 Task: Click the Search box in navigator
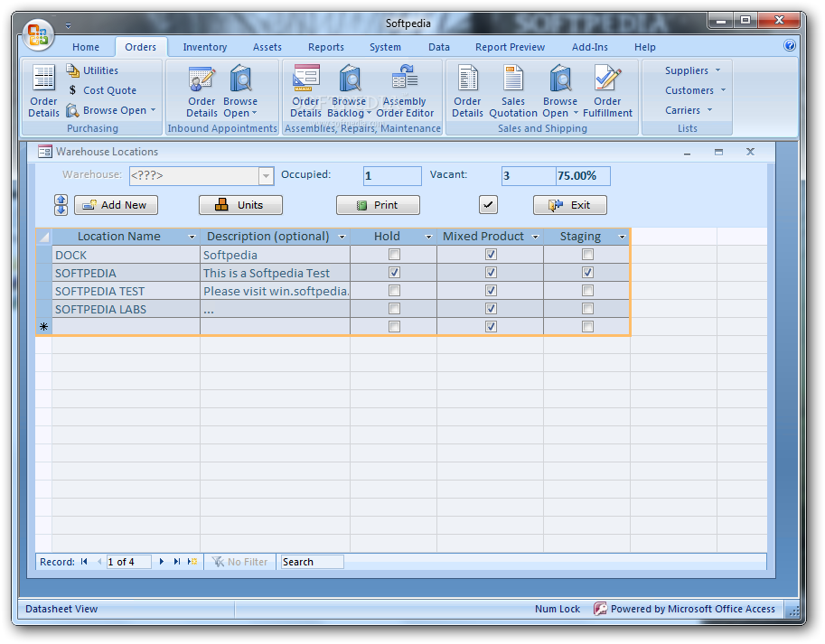[312, 562]
